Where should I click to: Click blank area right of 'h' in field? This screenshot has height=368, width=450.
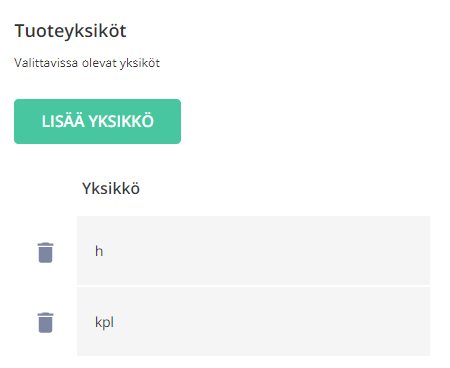pos(267,251)
